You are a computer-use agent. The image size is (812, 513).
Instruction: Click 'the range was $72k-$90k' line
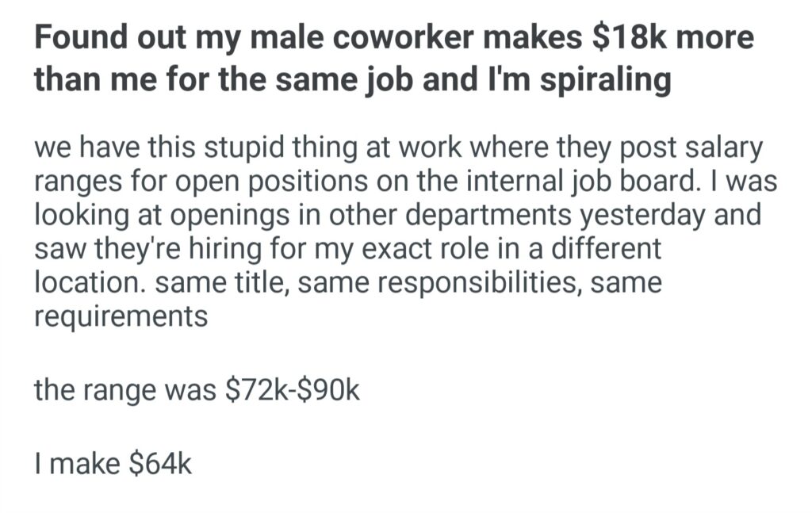point(197,390)
